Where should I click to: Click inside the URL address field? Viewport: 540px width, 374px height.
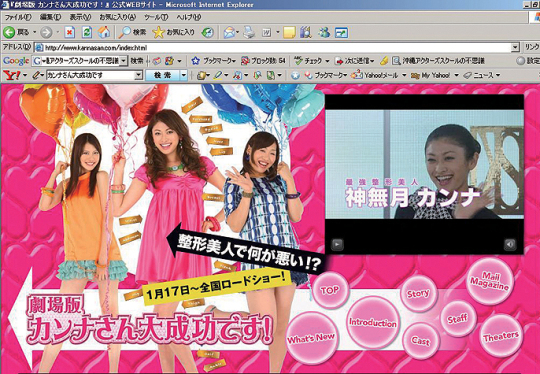[x=273, y=47]
